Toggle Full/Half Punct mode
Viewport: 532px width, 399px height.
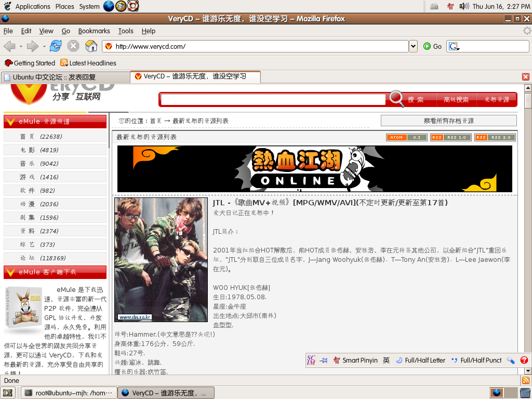click(x=476, y=361)
